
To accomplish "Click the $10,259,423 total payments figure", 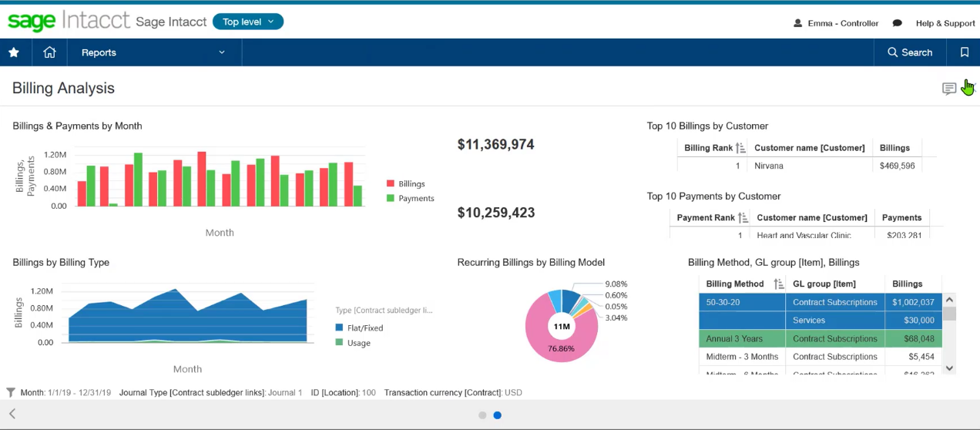I will pos(495,213).
